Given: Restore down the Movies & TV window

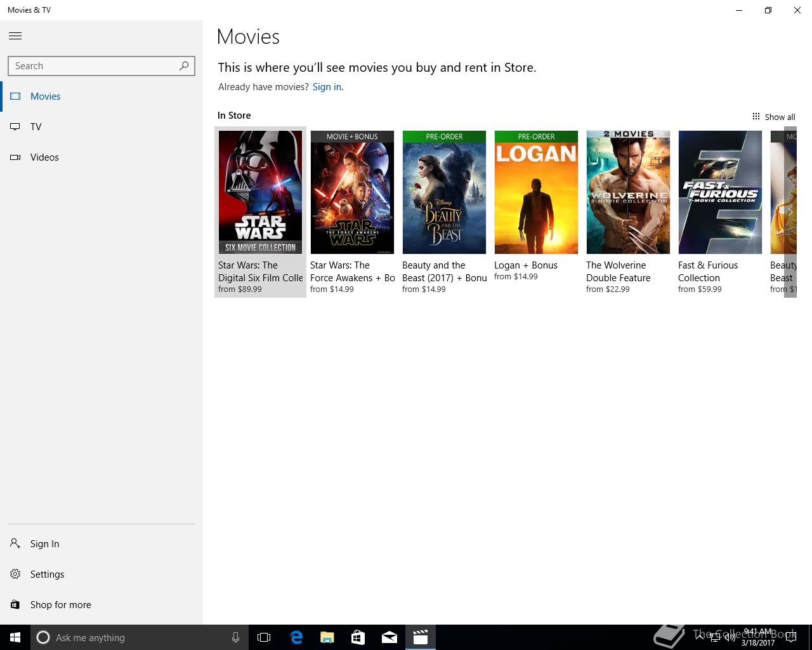Looking at the screenshot, I should point(768,10).
